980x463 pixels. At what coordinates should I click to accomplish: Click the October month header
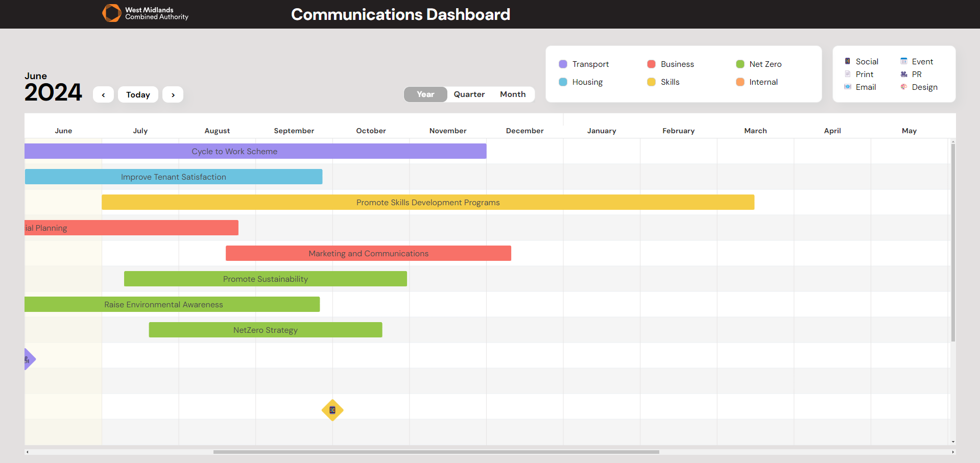(x=371, y=131)
